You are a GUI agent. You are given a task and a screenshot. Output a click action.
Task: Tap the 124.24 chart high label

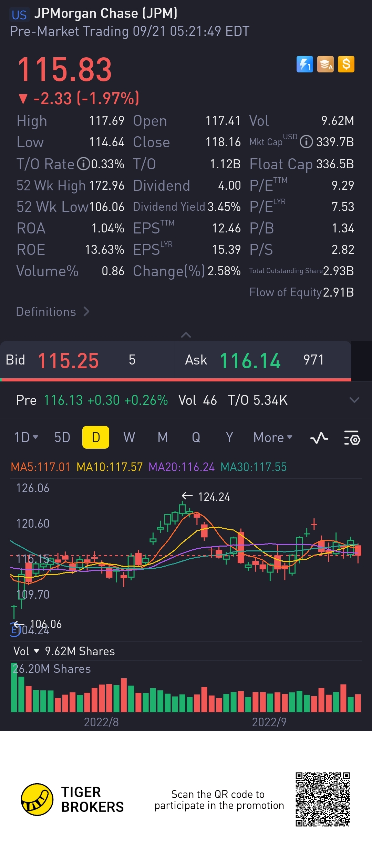pyautogui.click(x=214, y=497)
